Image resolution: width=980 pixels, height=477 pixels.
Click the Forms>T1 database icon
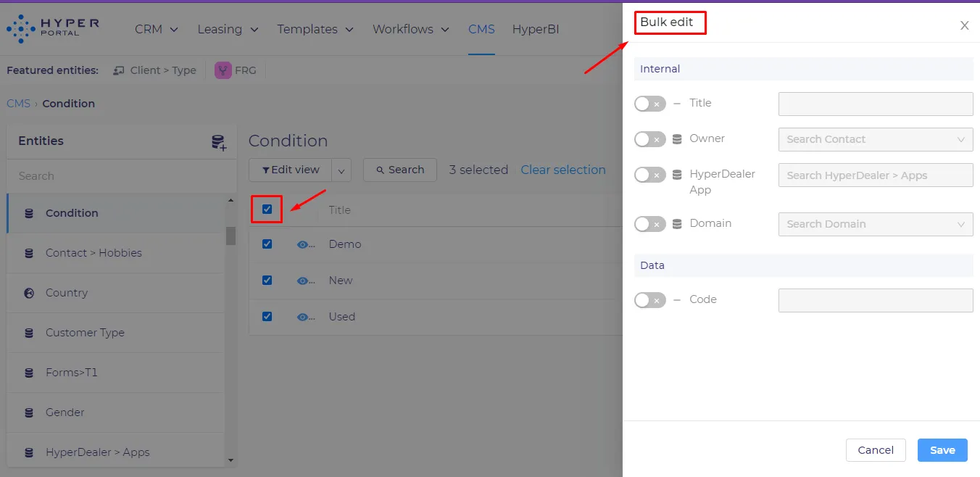[x=29, y=373]
